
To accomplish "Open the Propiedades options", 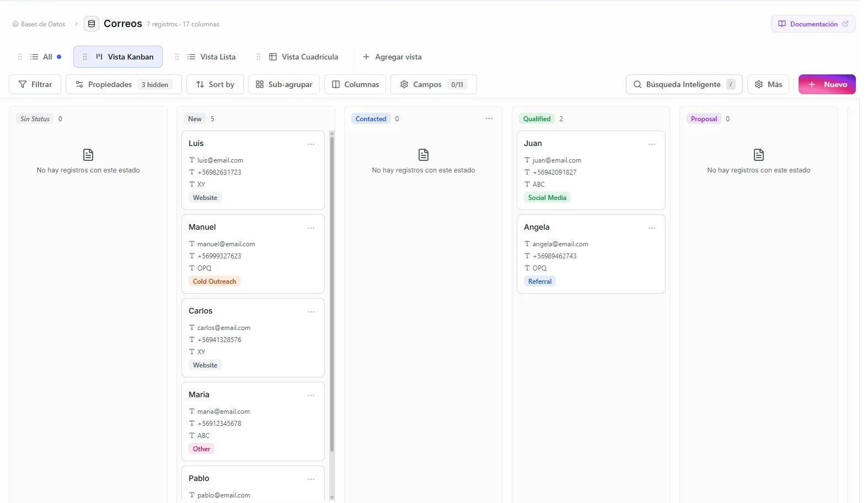I will [x=124, y=84].
